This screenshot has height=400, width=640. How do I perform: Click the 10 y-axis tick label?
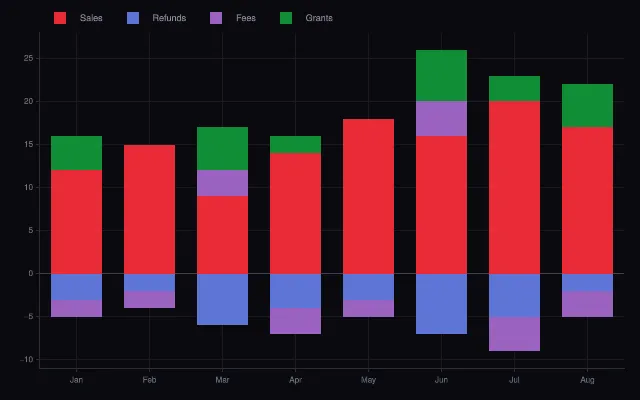[29, 187]
